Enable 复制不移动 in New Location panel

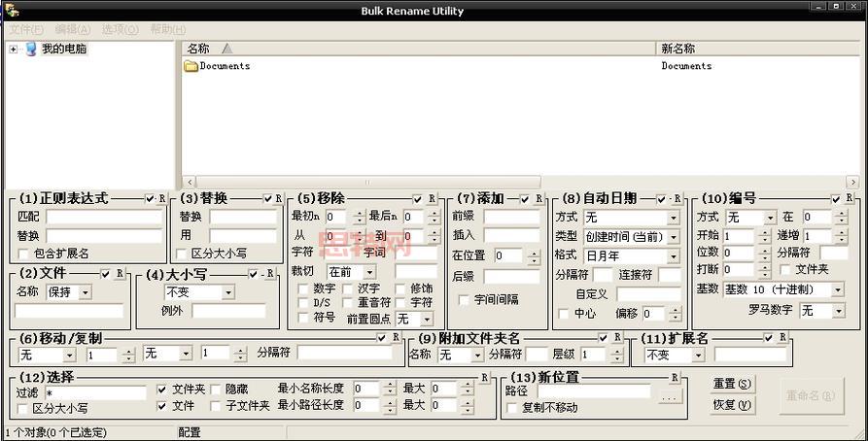[512, 408]
